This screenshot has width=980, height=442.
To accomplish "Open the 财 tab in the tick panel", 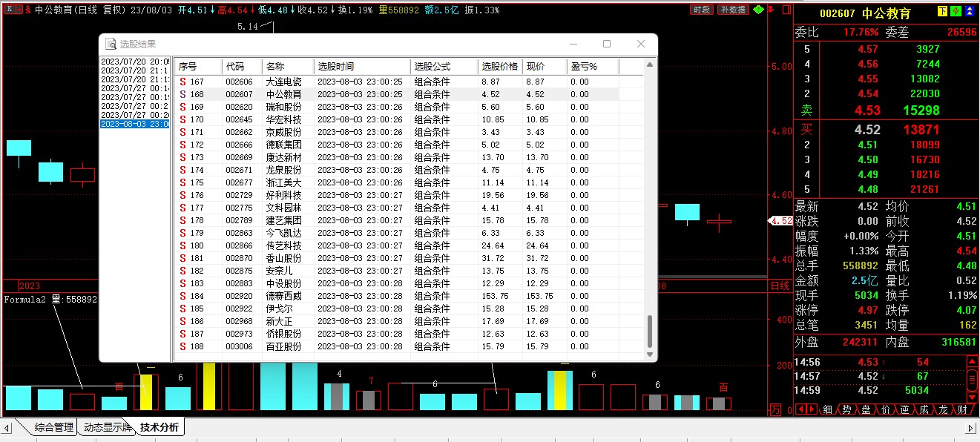I will coord(962,409).
